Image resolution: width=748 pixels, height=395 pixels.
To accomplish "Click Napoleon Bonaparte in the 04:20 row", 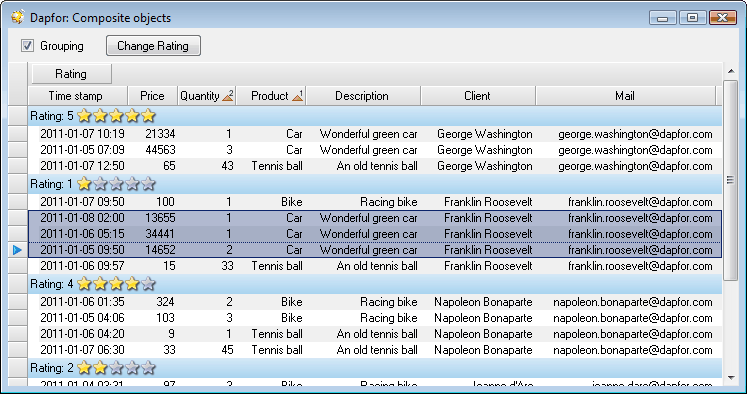I will [483, 334].
